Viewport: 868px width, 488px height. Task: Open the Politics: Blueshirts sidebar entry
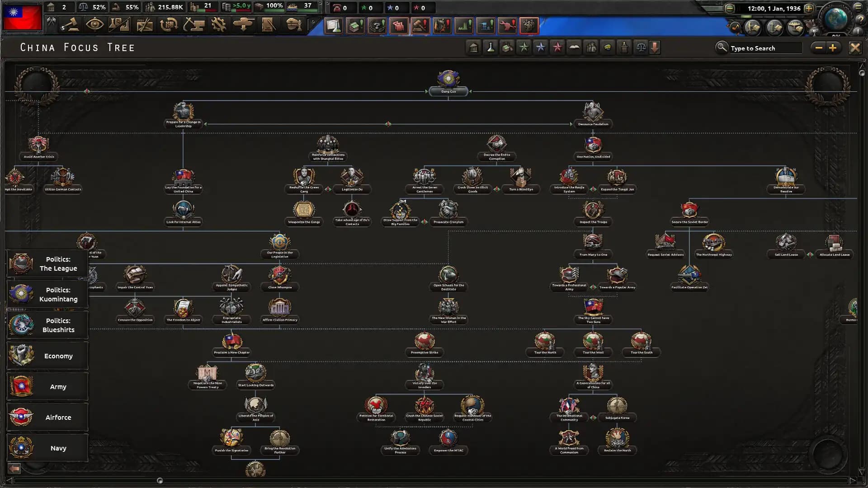point(47,325)
